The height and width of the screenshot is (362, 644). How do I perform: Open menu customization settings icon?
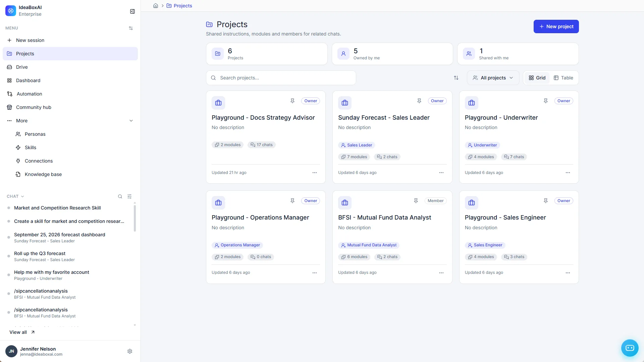click(x=131, y=28)
